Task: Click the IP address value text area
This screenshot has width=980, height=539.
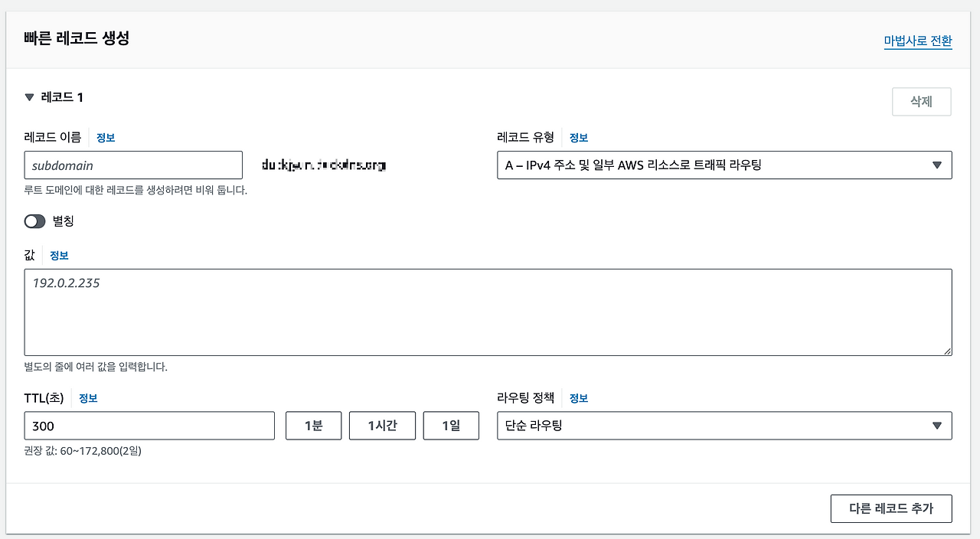Action: point(488,312)
